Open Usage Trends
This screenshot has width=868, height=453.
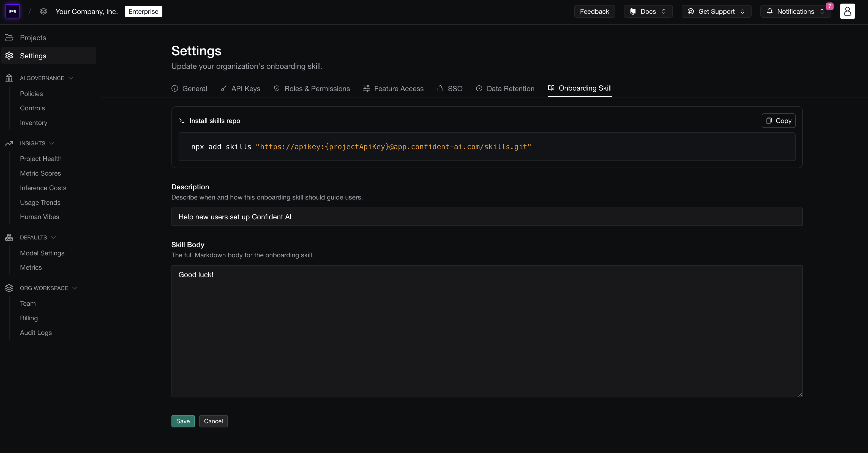40,203
